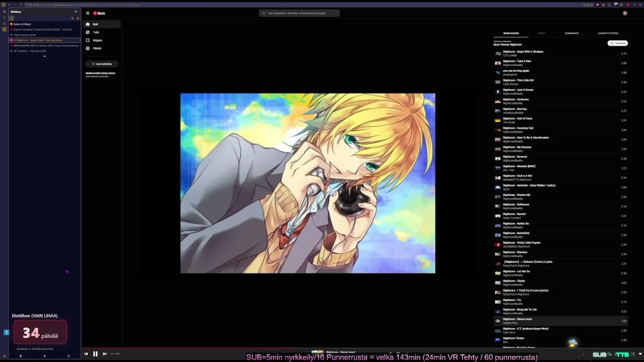Screen dimensions: 644x362
Task: Play Nightcore - Take A Hint
Action: 561,63
